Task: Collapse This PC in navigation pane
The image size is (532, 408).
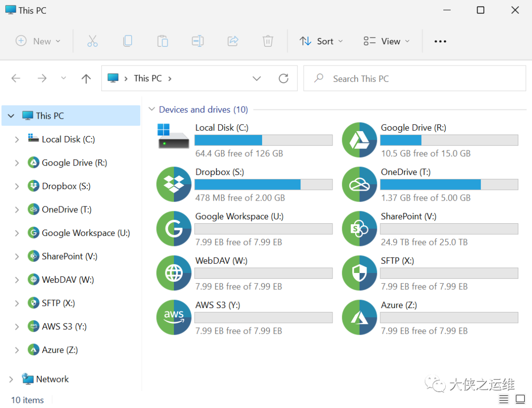Action: click(11, 116)
